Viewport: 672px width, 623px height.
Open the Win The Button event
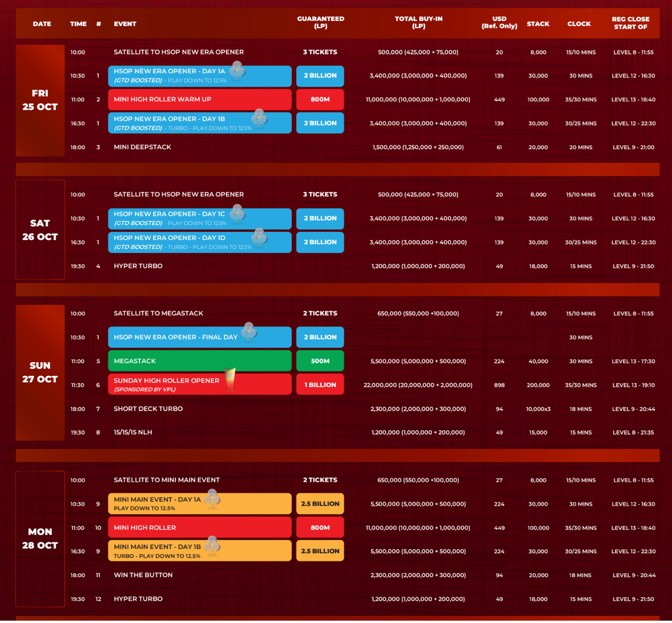(143, 575)
